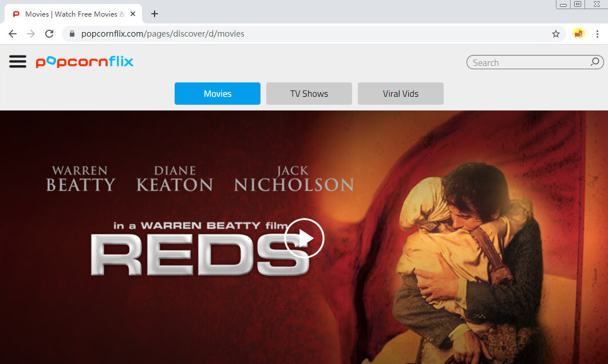Screen dimensions: 608x364
Task: Open the Chrome three-dot menu
Action: tap(597, 34)
